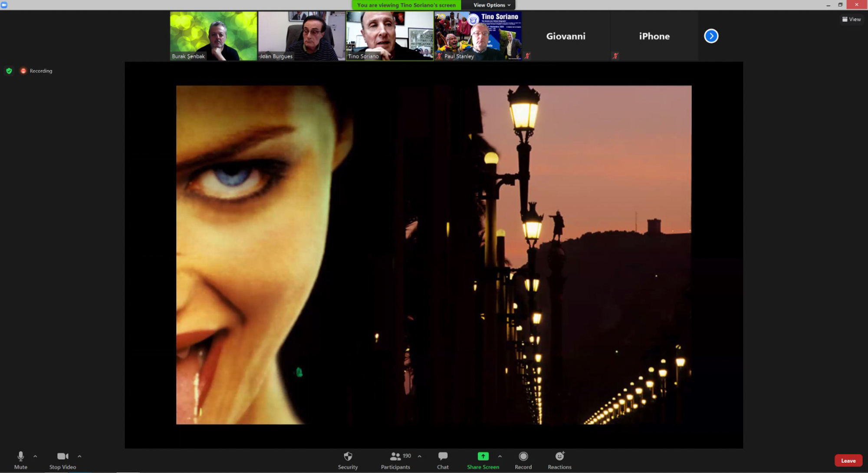Open the View Options dropdown
The height and width of the screenshot is (473, 868).
[x=491, y=5]
